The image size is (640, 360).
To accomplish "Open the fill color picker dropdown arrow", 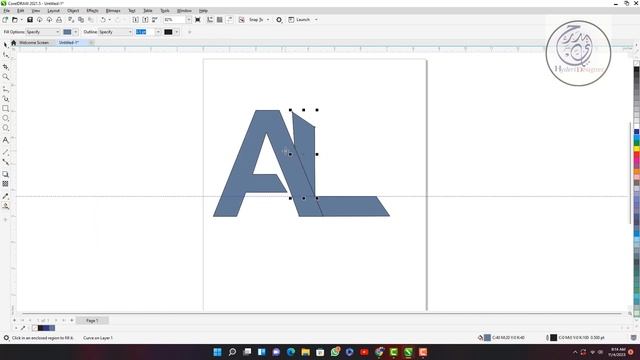I will [76, 32].
